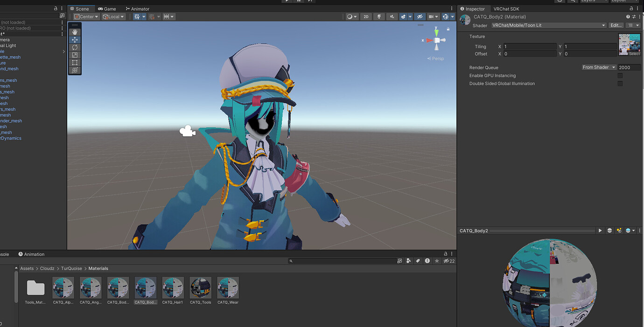
Task: Select the Move tool in the Scene toolbar
Action: (75, 39)
